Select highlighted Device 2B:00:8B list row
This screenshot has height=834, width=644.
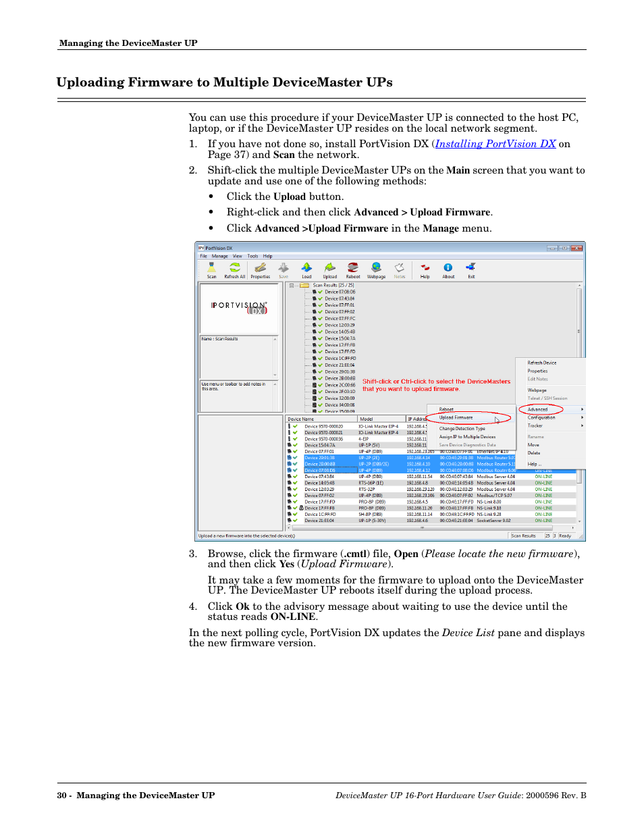pos(401,464)
